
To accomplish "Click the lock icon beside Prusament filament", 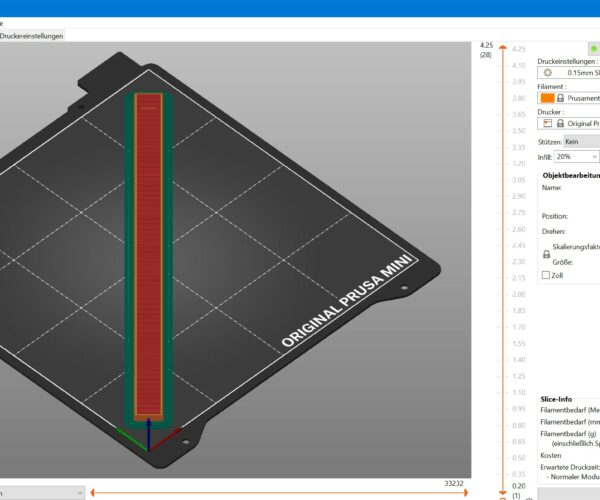I will (560, 98).
